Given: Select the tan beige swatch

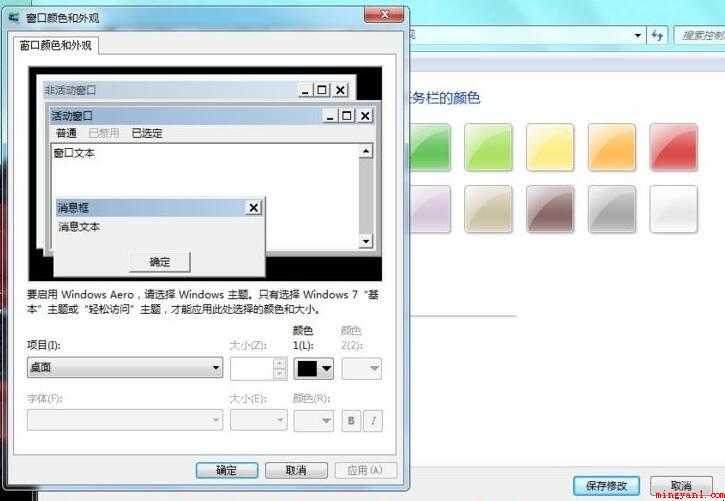Looking at the screenshot, I should [x=488, y=209].
